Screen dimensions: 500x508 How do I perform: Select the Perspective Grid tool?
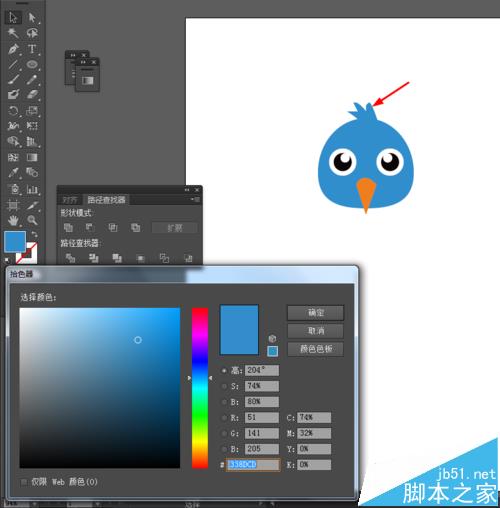[x=32, y=141]
